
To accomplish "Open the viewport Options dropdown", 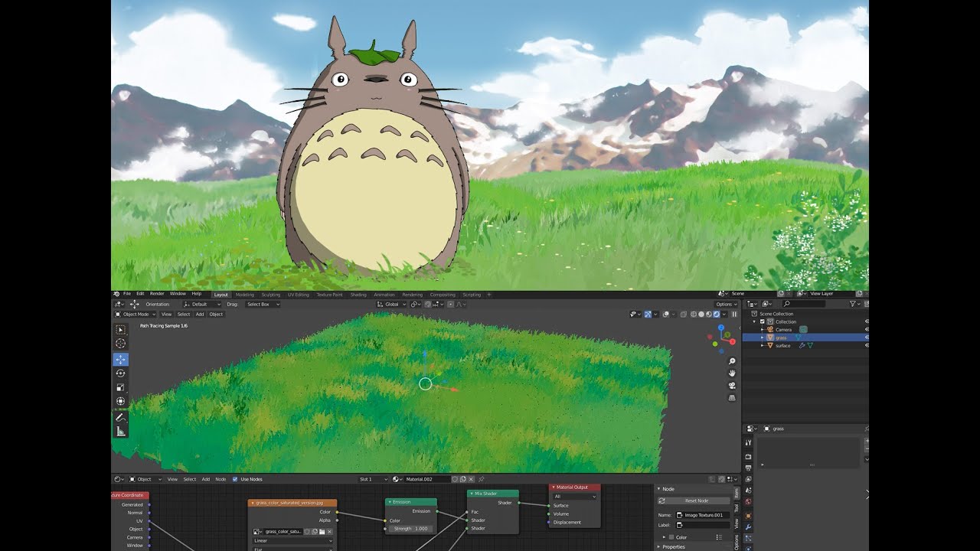I will [x=727, y=305].
